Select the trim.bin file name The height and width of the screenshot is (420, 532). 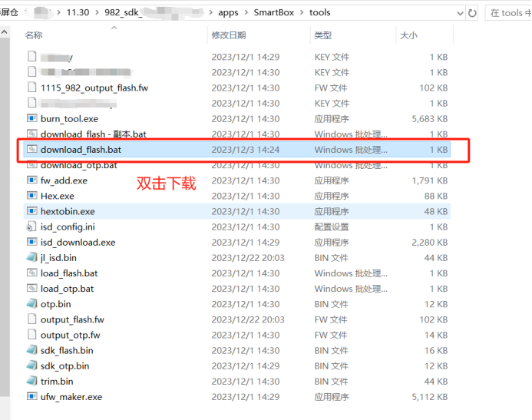coord(57,381)
